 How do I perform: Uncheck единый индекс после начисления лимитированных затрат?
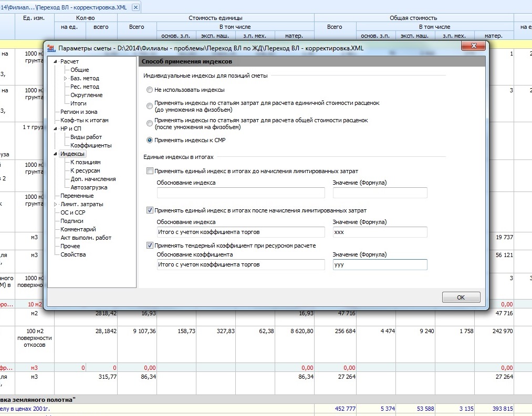150,210
